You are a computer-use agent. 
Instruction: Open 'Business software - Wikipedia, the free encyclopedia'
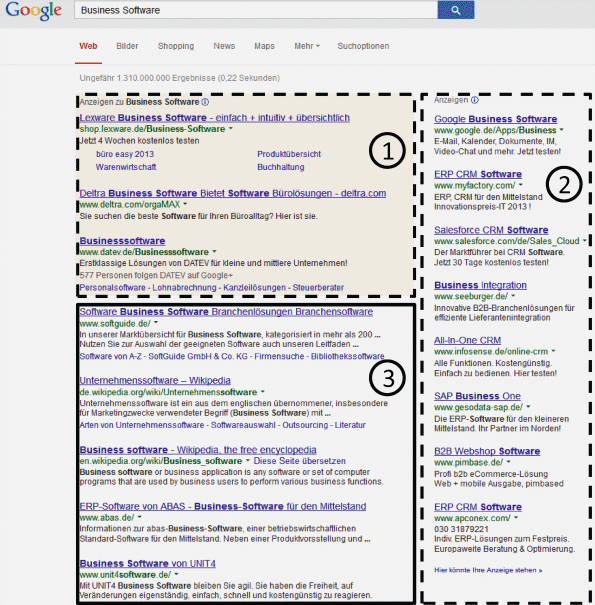[198, 450]
